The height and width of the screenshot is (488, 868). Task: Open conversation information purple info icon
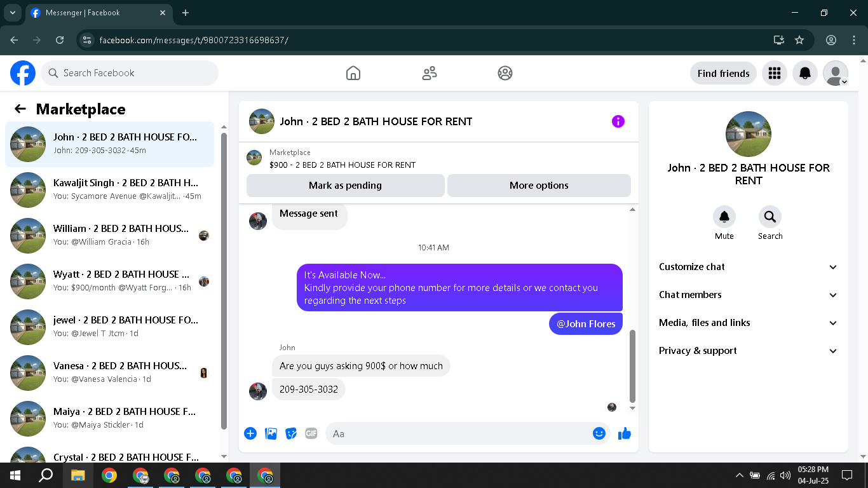pos(618,121)
